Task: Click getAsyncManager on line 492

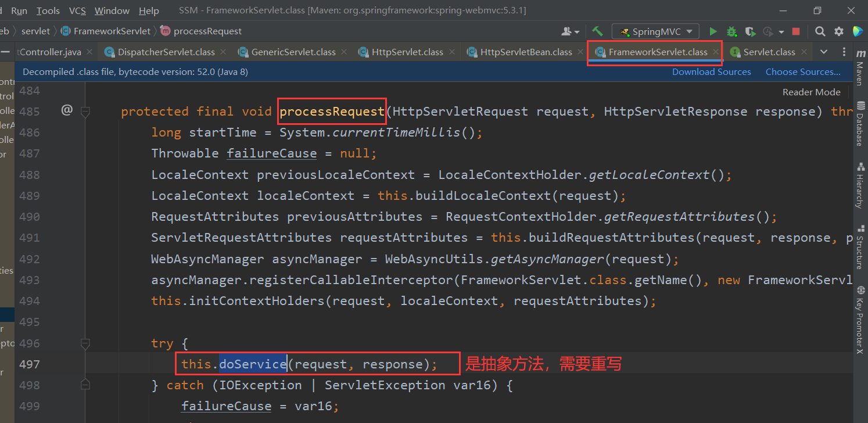Action: tap(547, 259)
